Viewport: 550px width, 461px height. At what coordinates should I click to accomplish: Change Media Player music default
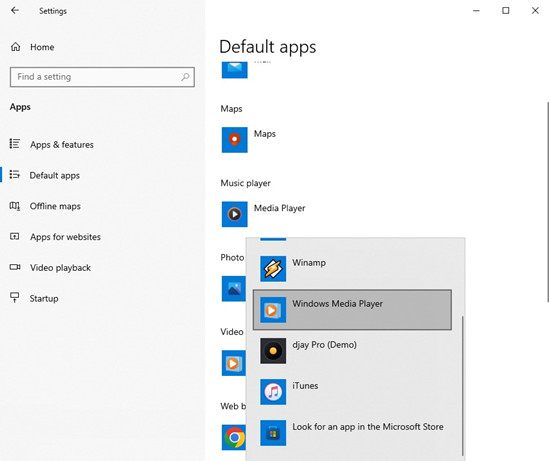[279, 208]
